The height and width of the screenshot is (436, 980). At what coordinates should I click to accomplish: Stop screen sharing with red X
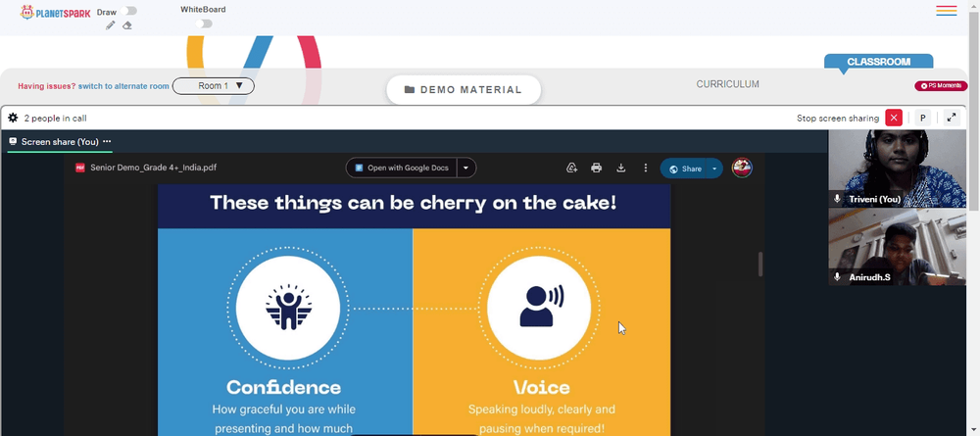click(x=894, y=118)
